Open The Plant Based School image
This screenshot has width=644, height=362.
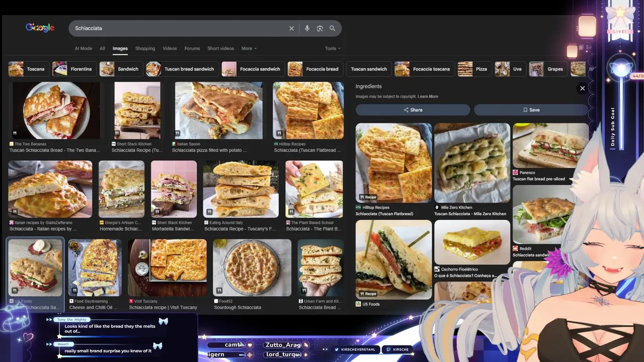click(314, 189)
